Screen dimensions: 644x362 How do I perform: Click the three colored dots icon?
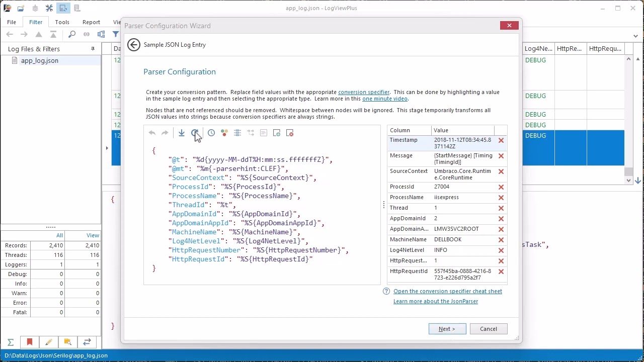(224, 133)
